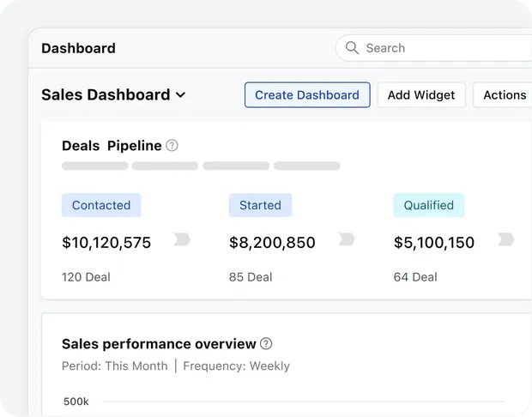Viewport: 532px width, 417px height.
Task: Open Deals Pipeline help question icon
Action: click(x=172, y=146)
